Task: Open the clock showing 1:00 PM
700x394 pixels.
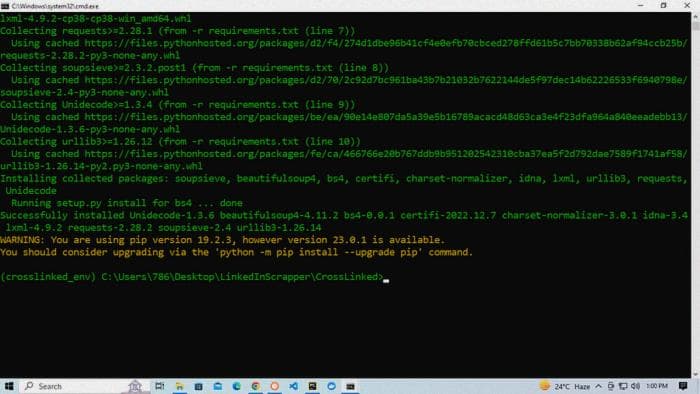Action: point(657,386)
